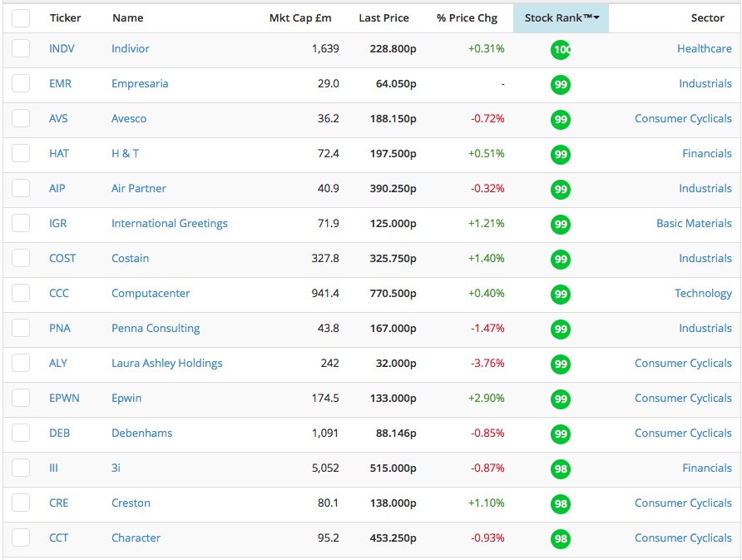Click Creston's 98 rank badge
The image size is (742, 560).
pyautogui.click(x=561, y=504)
